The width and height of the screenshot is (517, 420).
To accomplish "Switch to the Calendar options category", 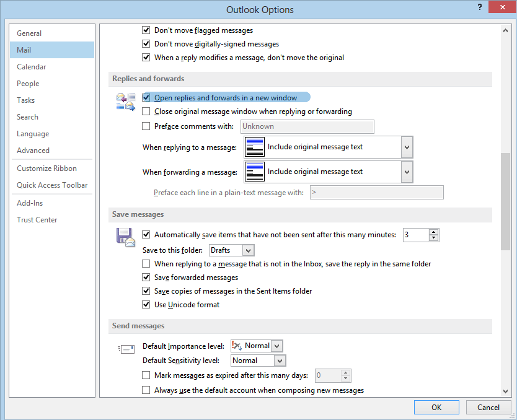I will tap(32, 67).
